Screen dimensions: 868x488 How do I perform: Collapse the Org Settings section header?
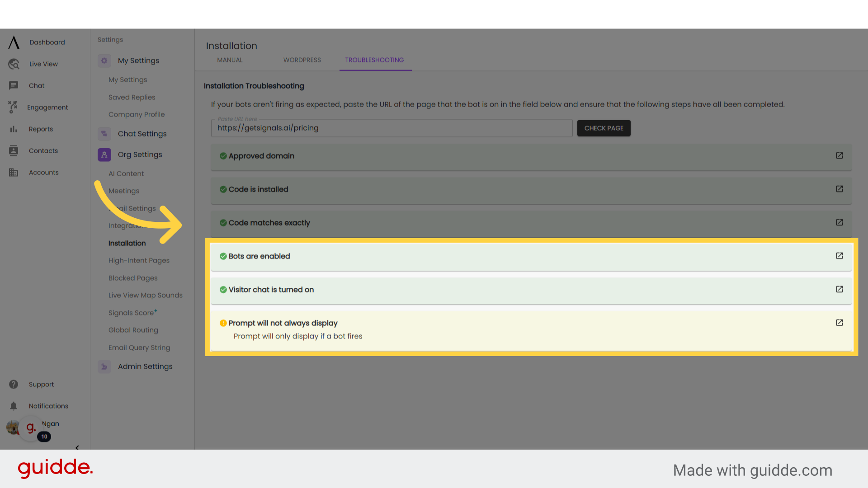140,155
